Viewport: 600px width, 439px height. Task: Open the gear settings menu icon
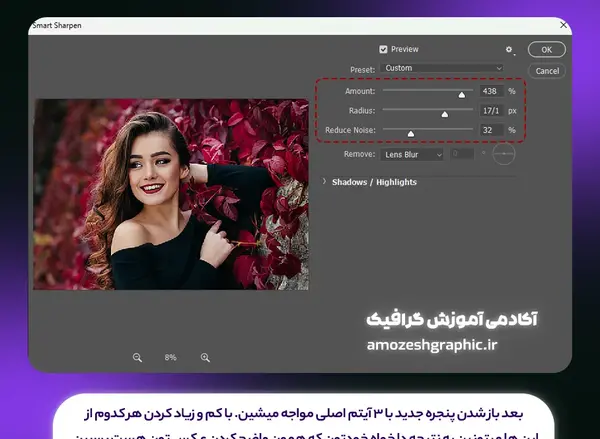click(x=509, y=49)
